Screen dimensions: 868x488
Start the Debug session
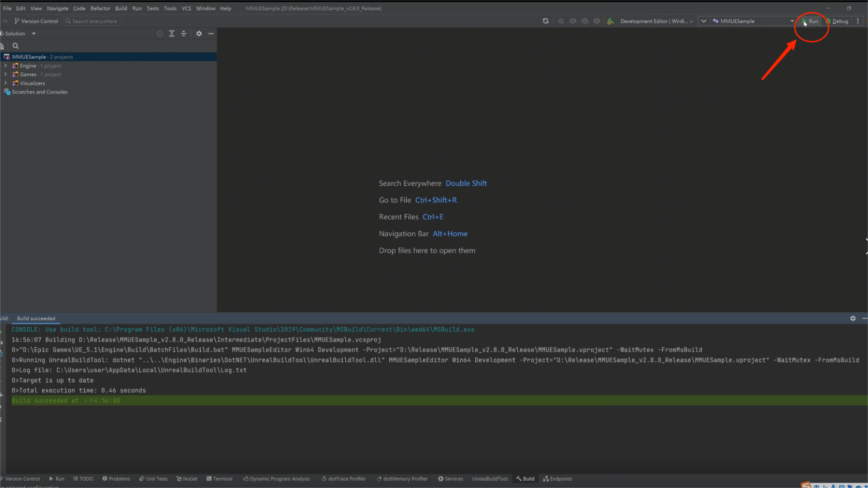coord(837,21)
